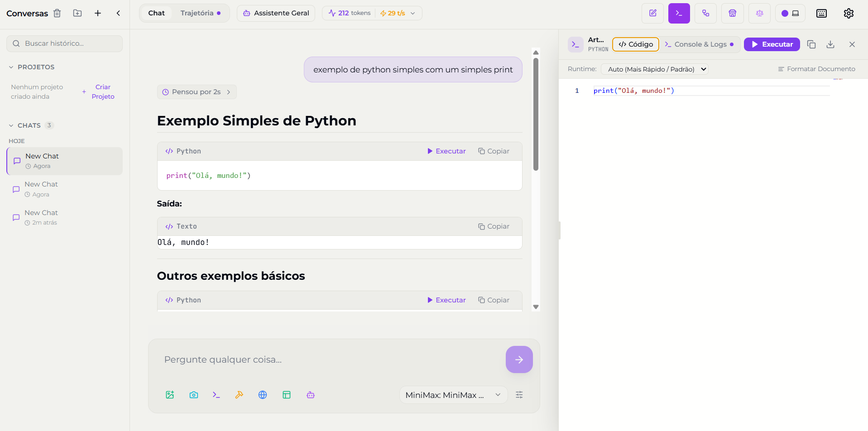Image resolution: width=868 pixels, height=431 pixels.
Task: Open the Runtime Auto dropdown
Action: tap(655, 69)
